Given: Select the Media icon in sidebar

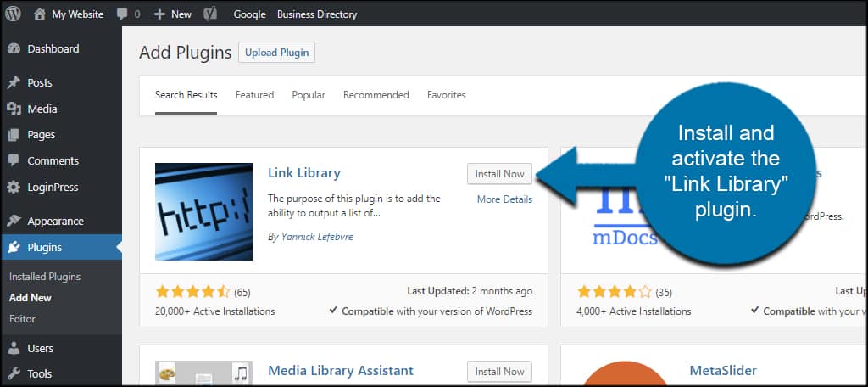Looking at the screenshot, I should coord(14,109).
